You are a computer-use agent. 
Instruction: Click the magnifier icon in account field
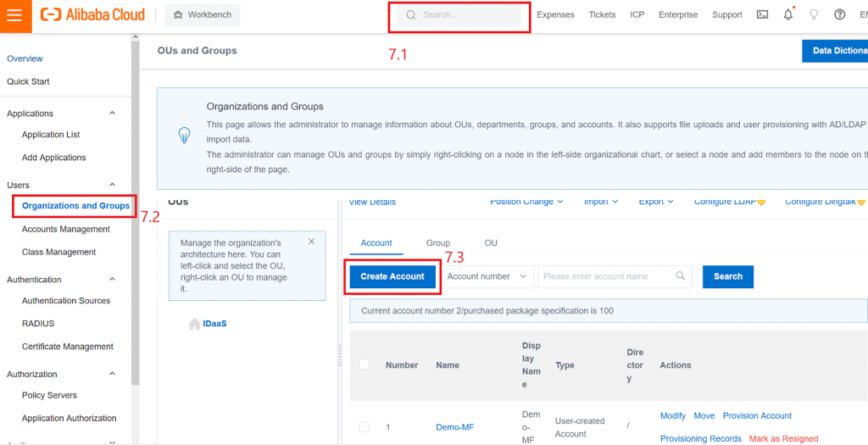(x=680, y=275)
